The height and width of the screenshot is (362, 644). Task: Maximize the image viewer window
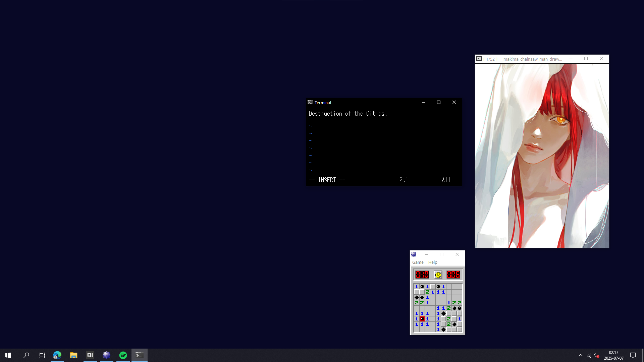coord(586,59)
